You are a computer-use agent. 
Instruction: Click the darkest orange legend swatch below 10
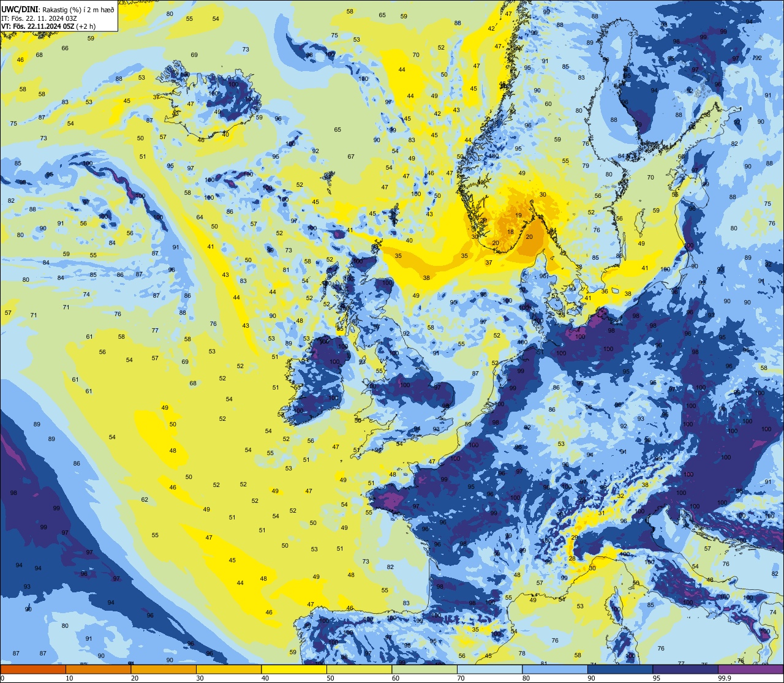point(33,670)
